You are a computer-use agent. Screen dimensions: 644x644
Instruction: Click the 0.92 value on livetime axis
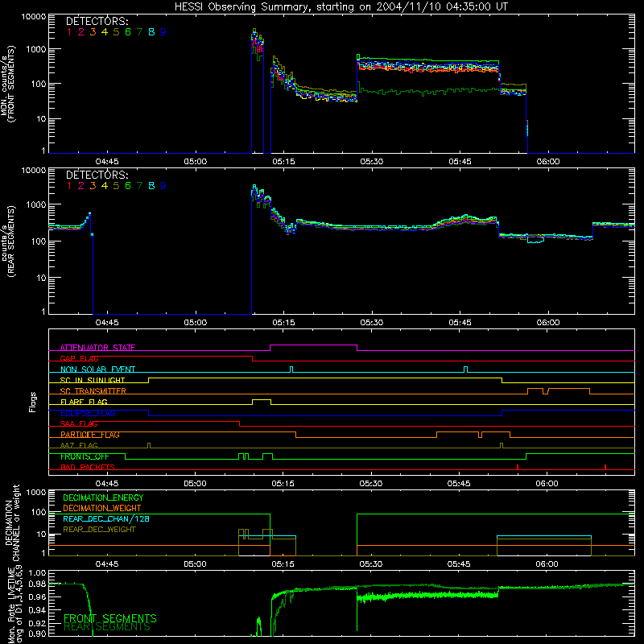[38, 622]
